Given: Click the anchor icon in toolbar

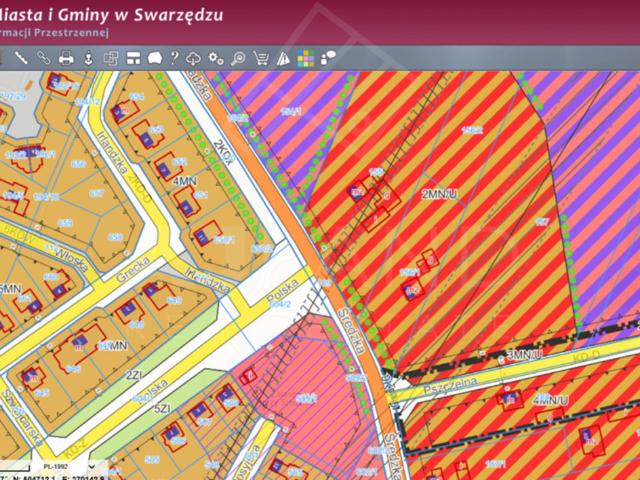Looking at the screenshot, I should click(x=88, y=57).
